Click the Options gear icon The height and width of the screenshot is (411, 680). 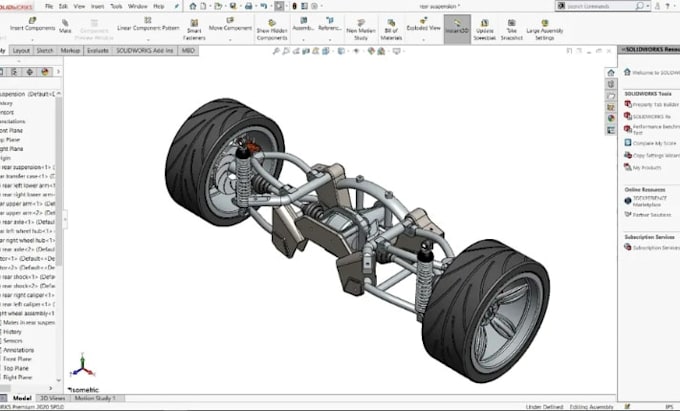pos(314,6)
